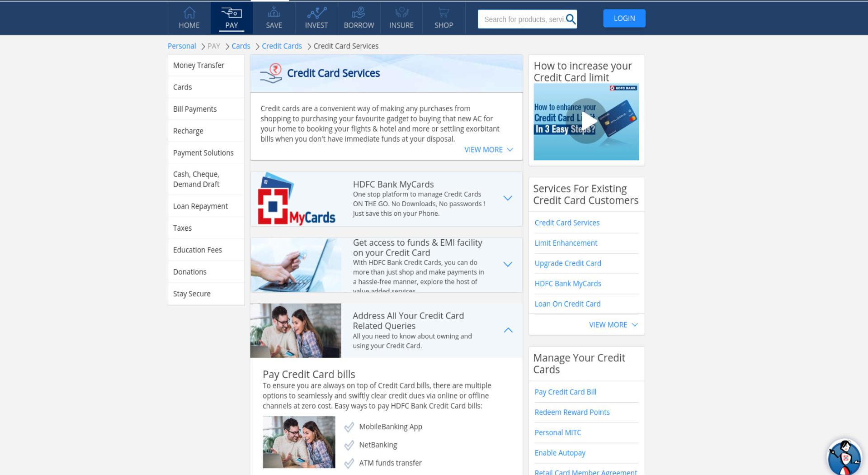This screenshot has height=475, width=868.
Task: Play the credit limit video
Action: (x=586, y=121)
